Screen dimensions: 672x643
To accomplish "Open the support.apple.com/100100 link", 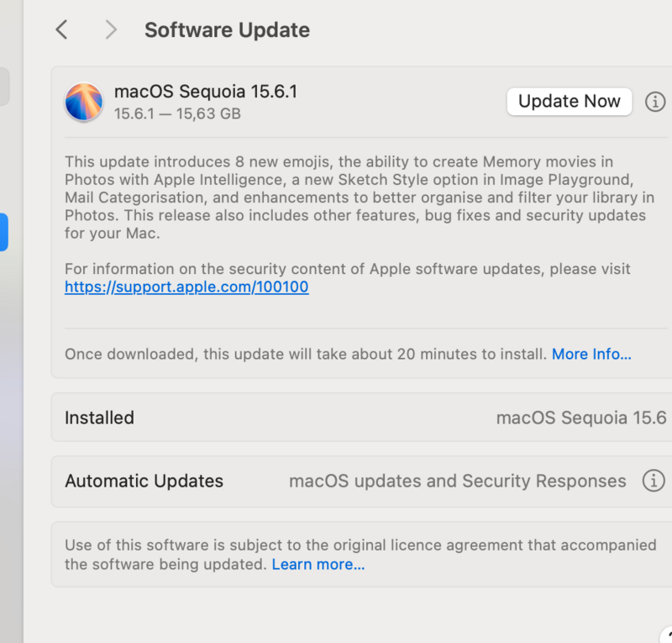I will (186, 287).
